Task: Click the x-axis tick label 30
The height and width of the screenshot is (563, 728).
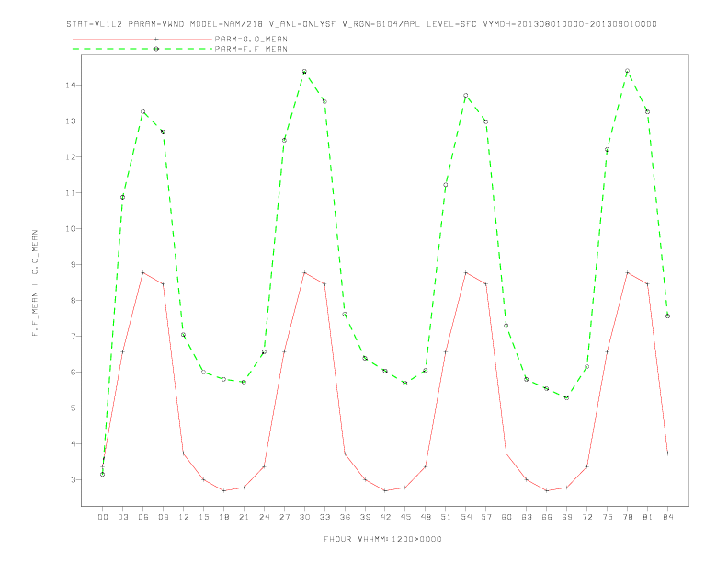Action: [x=304, y=517]
